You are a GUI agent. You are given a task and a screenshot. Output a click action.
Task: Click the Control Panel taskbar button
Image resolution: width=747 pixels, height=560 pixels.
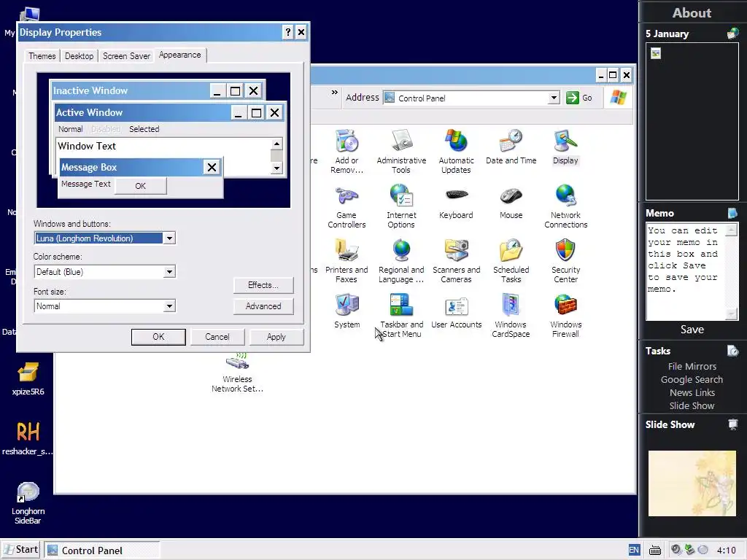coord(102,551)
